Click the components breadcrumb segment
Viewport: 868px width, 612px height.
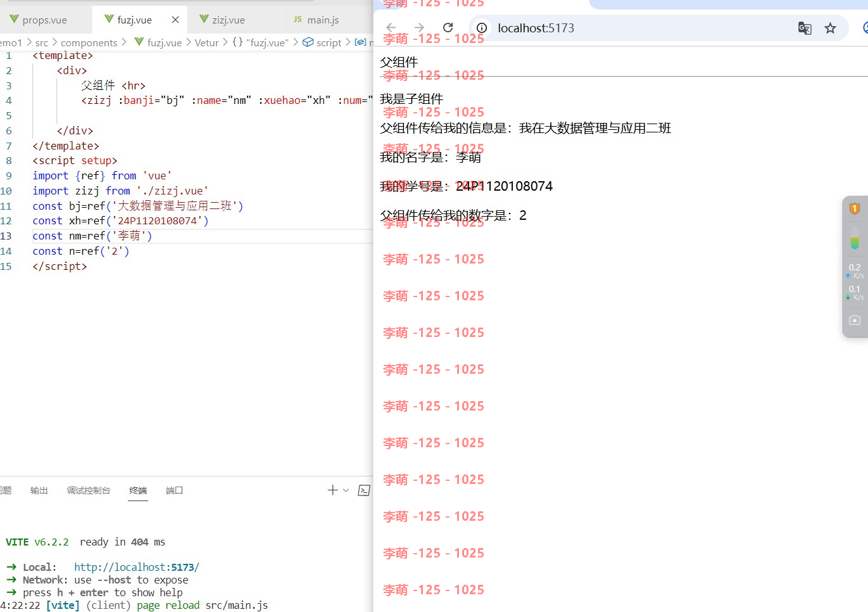(89, 42)
